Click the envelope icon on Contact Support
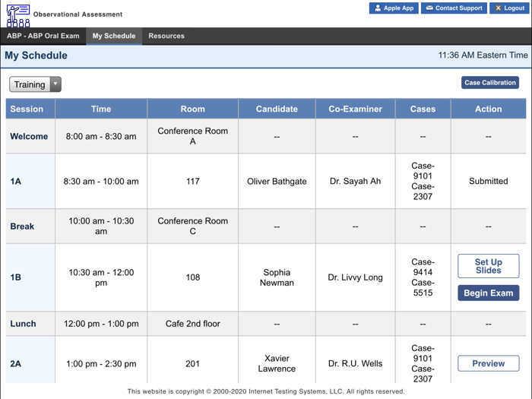The image size is (532, 399). tap(429, 8)
